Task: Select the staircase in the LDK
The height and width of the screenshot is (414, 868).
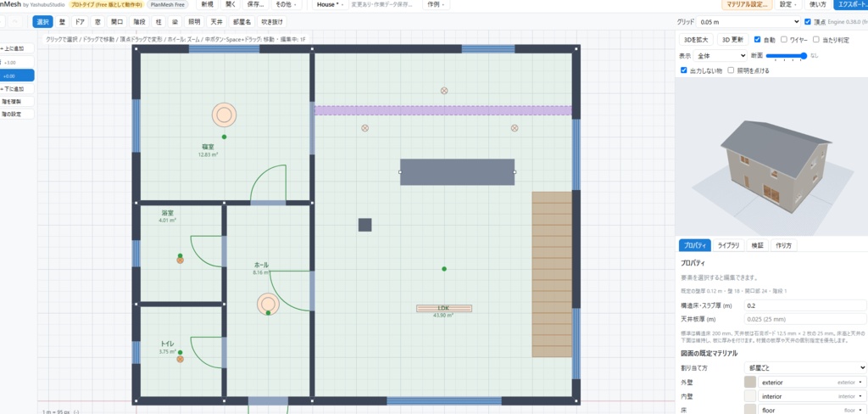Action: [552, 274]
